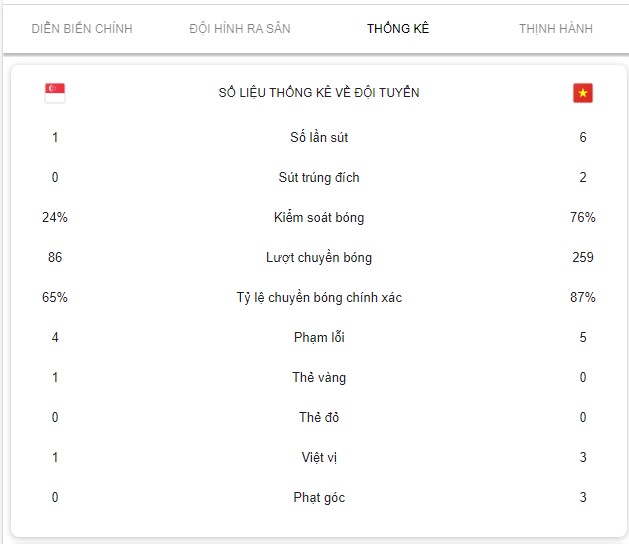629x544 pixels.
Task: Click the Phạm lỗi stat label
Action: [x=319, y=337]
